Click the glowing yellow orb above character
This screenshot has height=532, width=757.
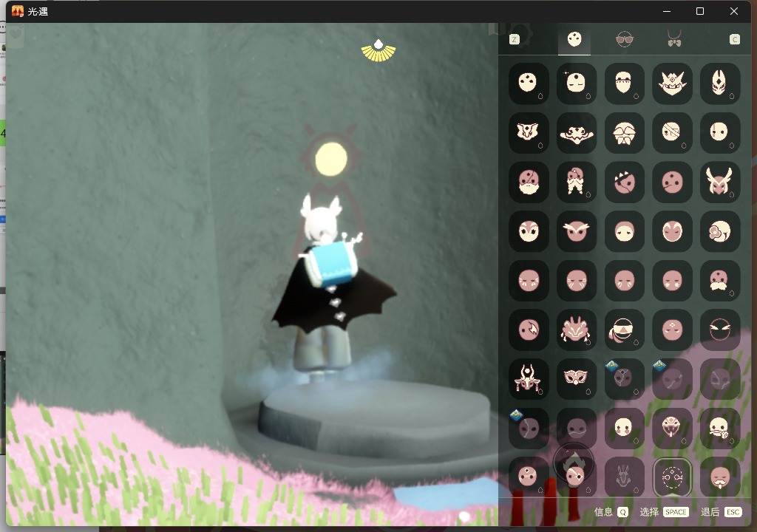point(331,159)
